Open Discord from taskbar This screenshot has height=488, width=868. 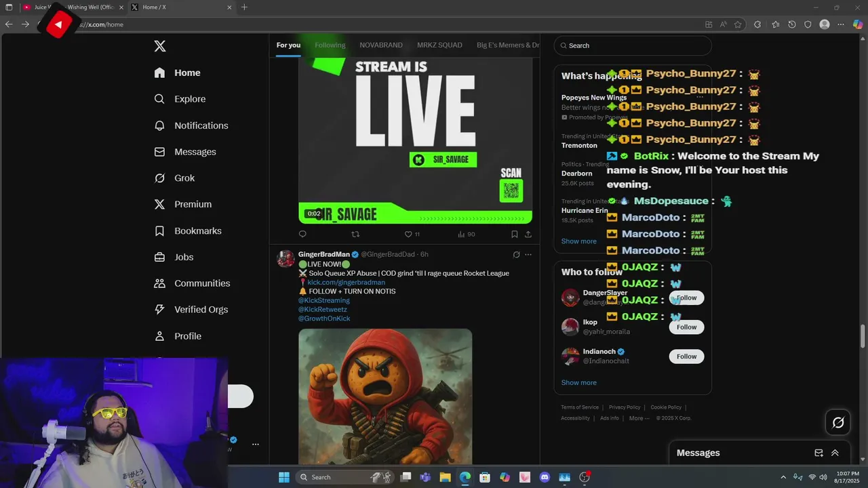click(545, 477)
